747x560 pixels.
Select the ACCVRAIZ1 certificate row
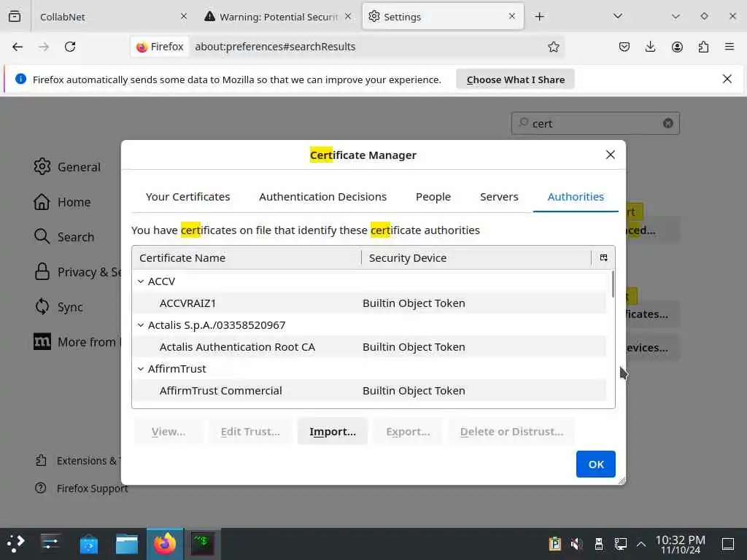tap(370, 303)
